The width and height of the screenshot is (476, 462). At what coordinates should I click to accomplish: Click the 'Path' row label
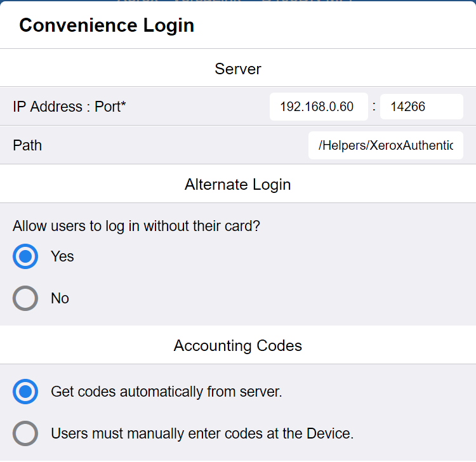[x=27, y=145]
